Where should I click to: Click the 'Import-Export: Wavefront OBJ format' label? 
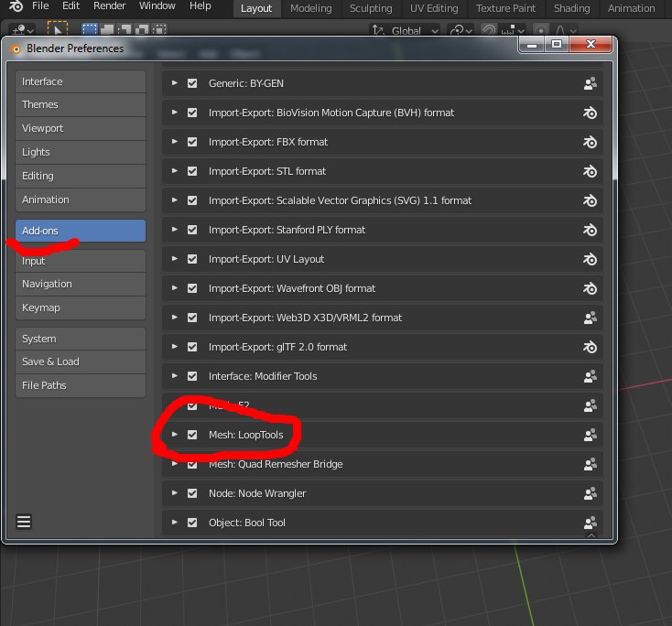coord(292,288)
